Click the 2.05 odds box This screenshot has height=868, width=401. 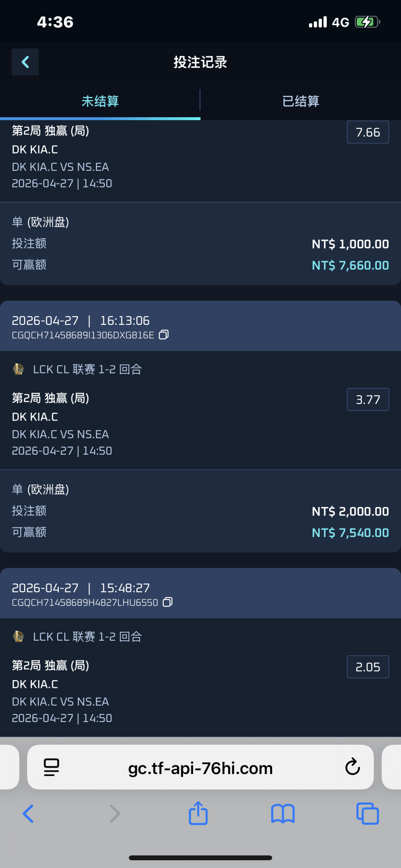(x=368, y=667)
